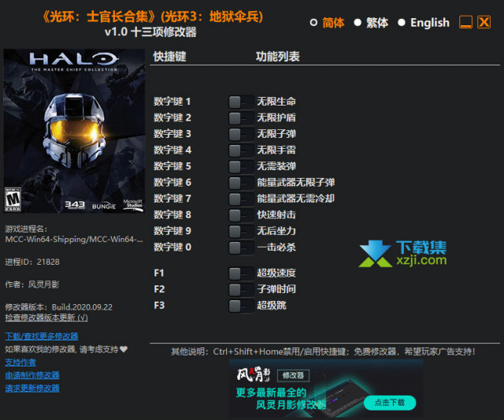Toggle 能量武器无限子弹 switch

point(241,183)
